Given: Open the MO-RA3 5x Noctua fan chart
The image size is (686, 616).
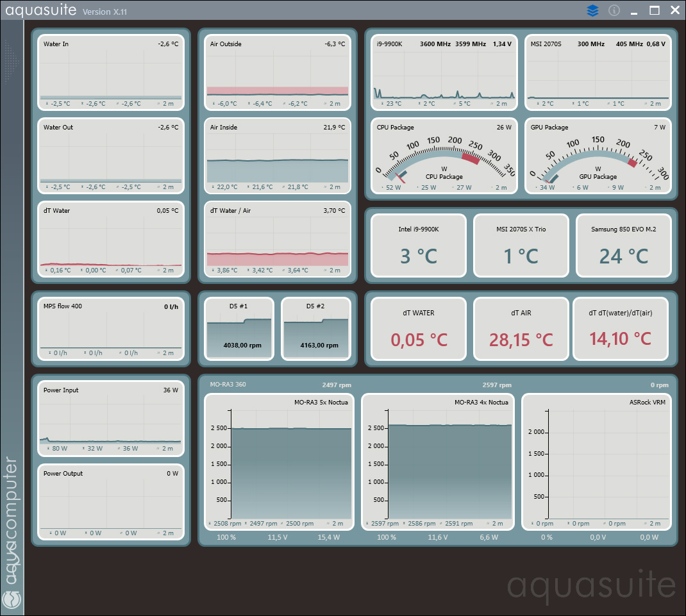Looking at the screenshot, I should point(278,462).
